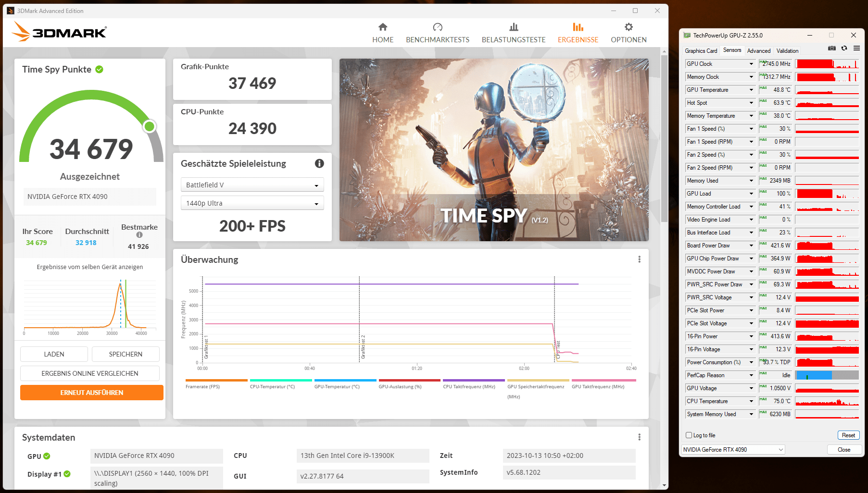868x493 pixels.
Task: Click the Time Spy hero image
Action: click(x=494, y=150)
